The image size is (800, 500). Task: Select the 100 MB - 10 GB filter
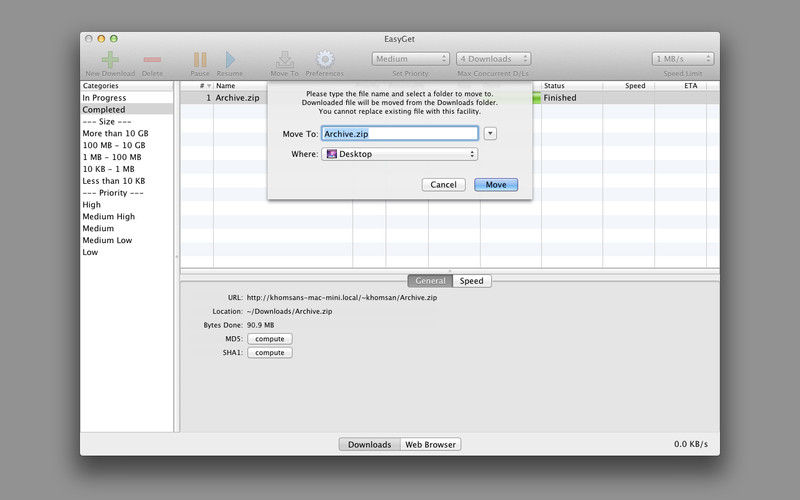[x=127, y=145]
